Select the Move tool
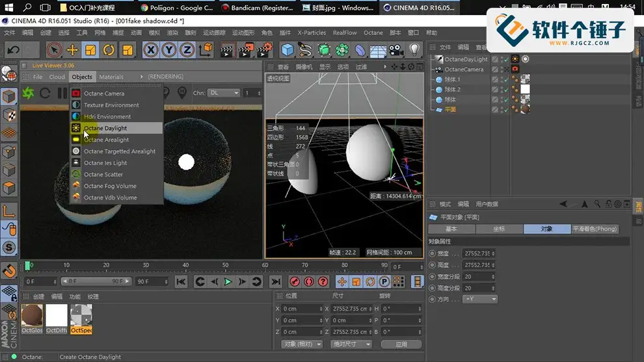644x362 pixels. pos(72,50)
